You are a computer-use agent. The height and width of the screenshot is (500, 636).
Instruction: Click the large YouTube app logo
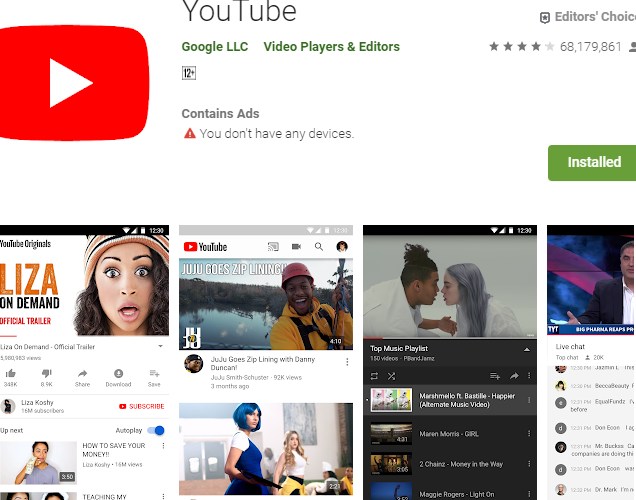tap(74, 83)
